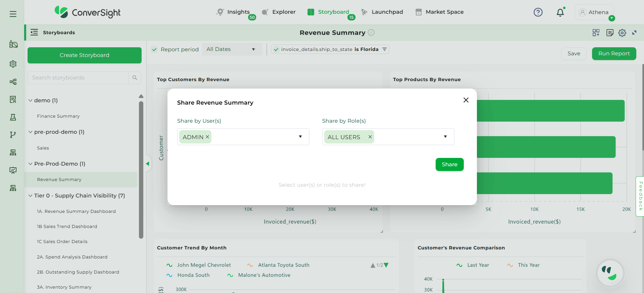Collapse the Tier 0 - Supply Chain Visibility group
This screenshot has width=644, height=293.
click(x=31, y=196)
